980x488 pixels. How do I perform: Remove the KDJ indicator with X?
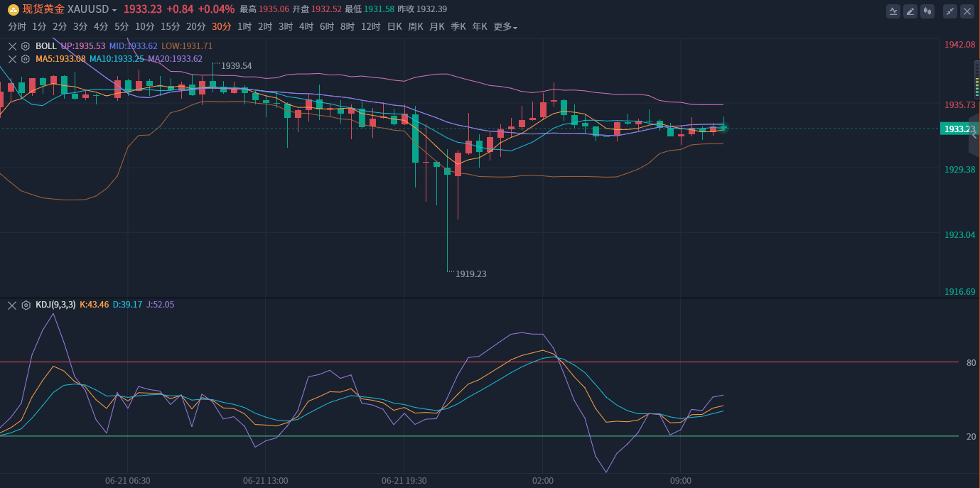point(12,305)
